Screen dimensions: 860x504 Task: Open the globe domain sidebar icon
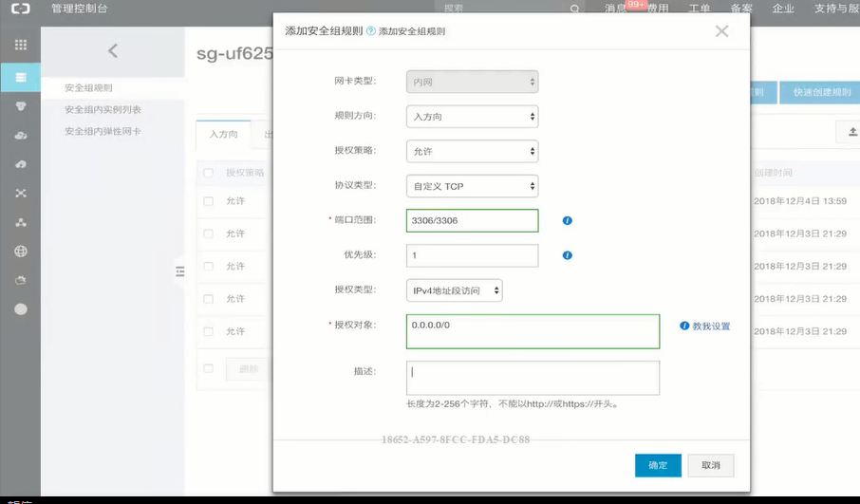tap(21, 252)
